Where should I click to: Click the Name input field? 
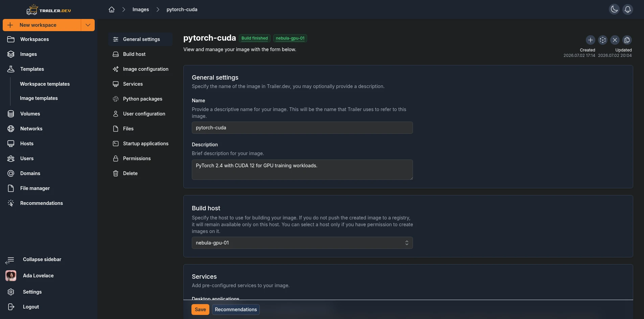pos(302,128)
